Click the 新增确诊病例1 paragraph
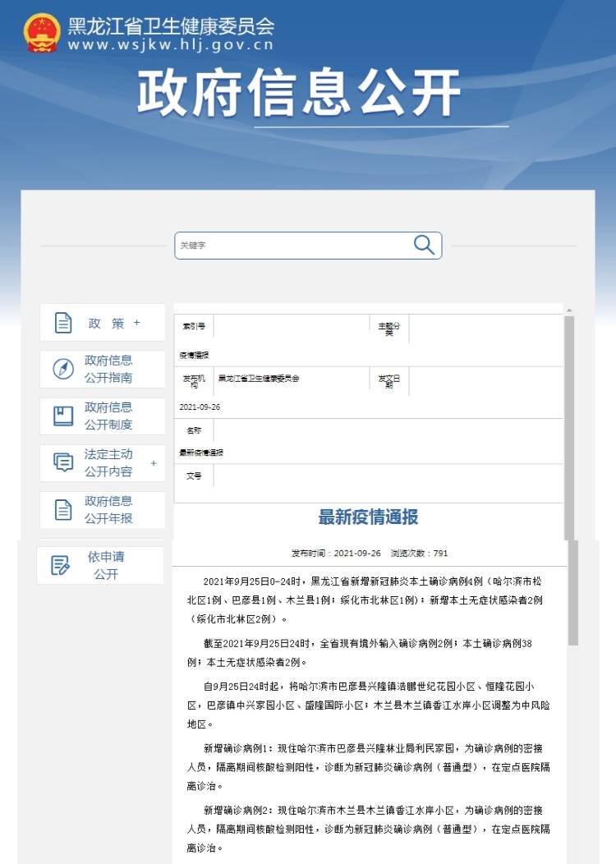This screenshot has width=616, height=864. (368, 767)
